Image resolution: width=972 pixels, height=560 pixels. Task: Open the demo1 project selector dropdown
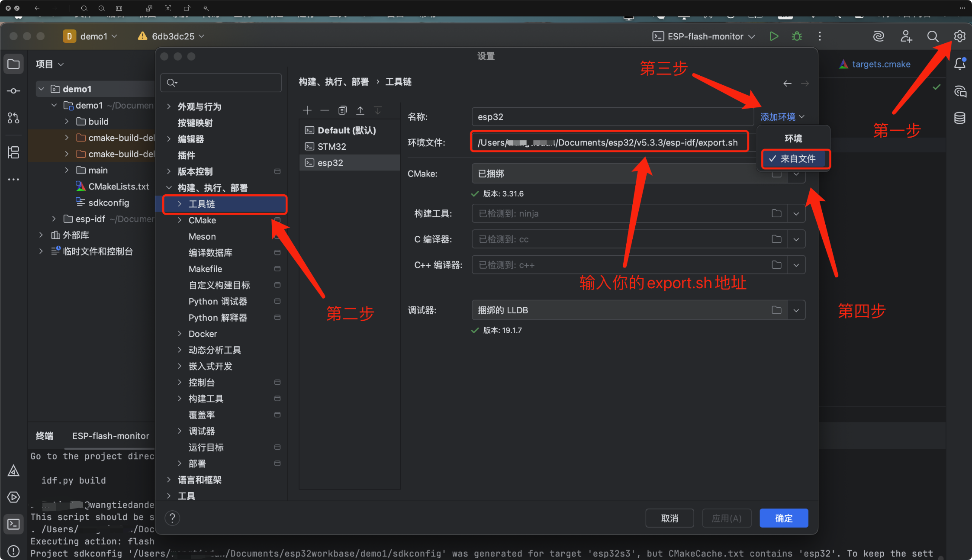tap(90, 36)
